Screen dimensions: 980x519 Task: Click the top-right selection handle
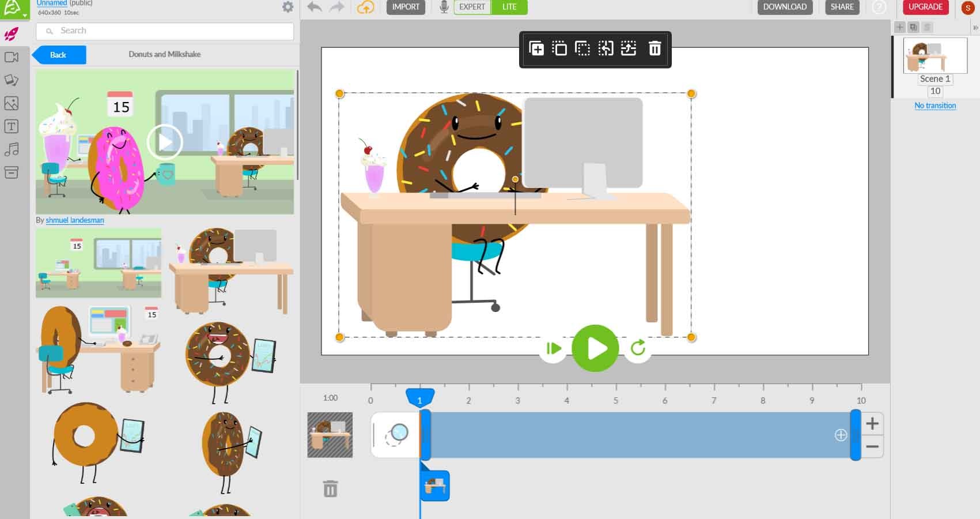point(691,93)
